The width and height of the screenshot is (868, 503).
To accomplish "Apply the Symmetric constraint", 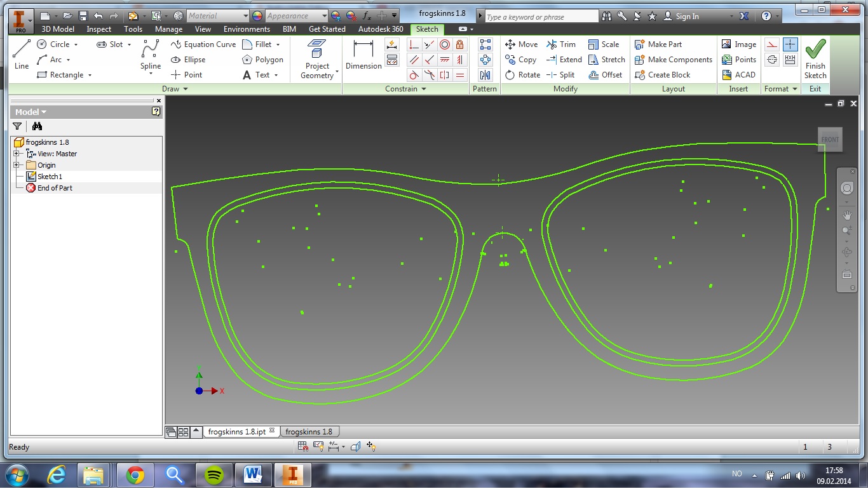I will [x=445, y=75].
